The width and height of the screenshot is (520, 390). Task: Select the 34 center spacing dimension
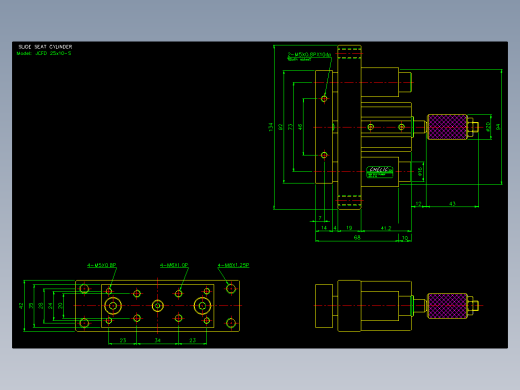pos(158,340)
